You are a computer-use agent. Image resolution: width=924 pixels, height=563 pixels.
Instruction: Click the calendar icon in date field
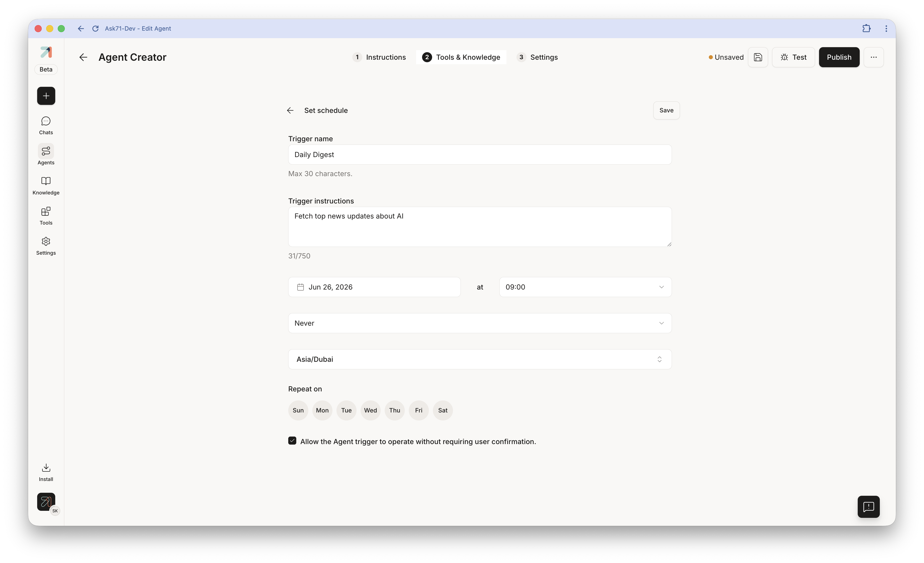point(300,287)
